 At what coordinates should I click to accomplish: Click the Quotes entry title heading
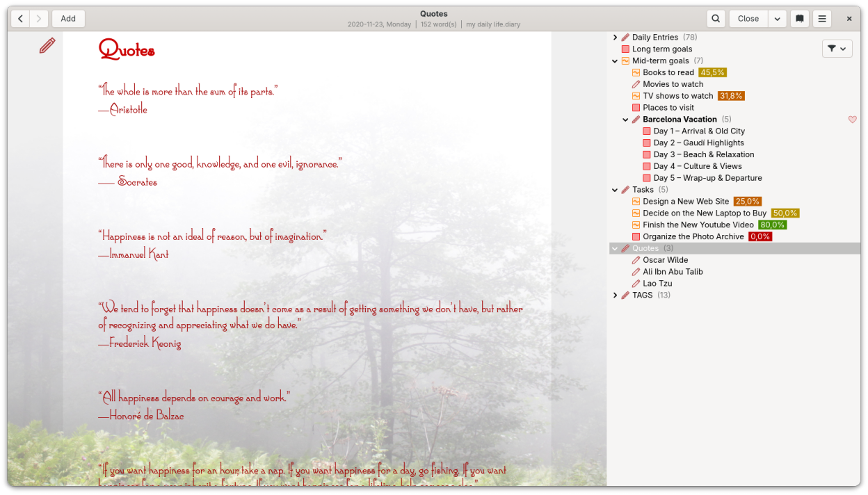tap(127, 49)
